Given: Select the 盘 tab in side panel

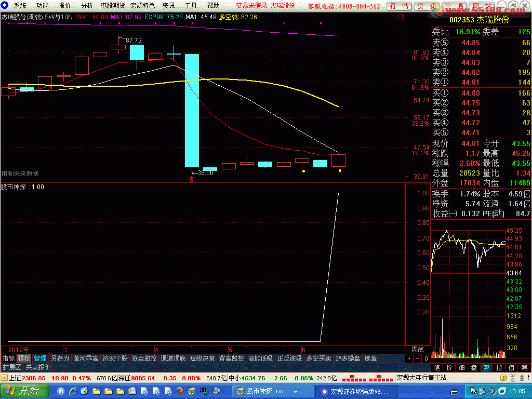Looking at the screenshot, I should point(474,367).
